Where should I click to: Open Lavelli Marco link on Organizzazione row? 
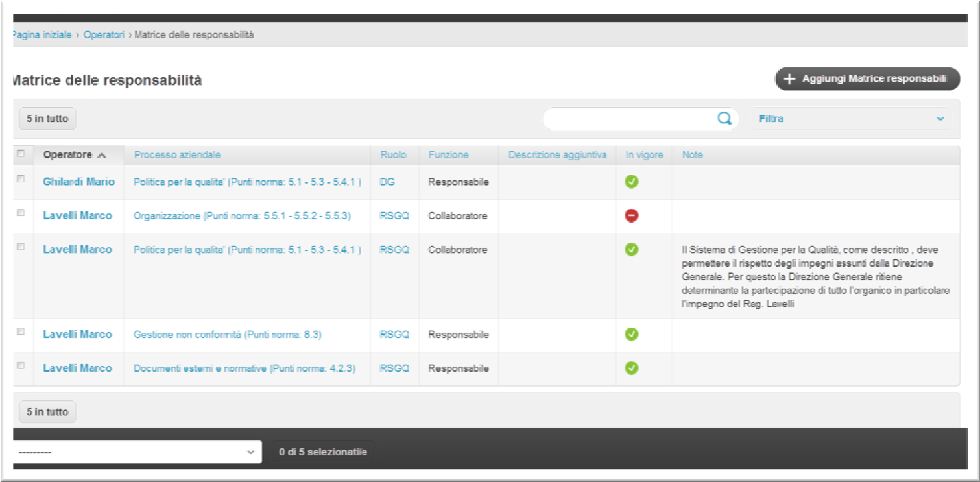point(77,215)
